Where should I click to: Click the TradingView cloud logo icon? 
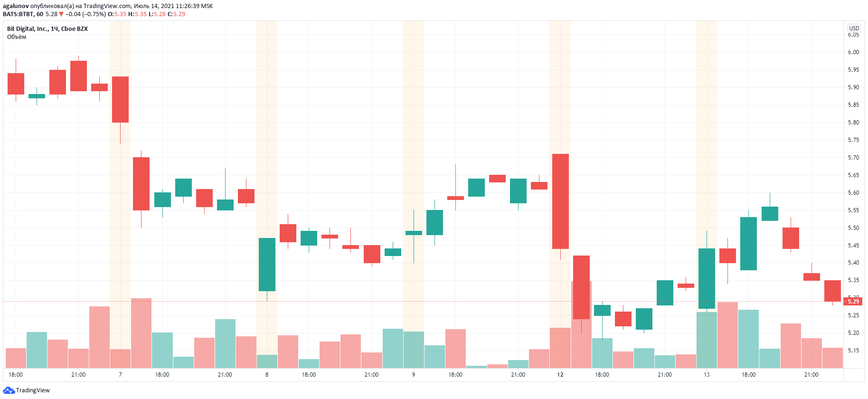pos(9,390)
